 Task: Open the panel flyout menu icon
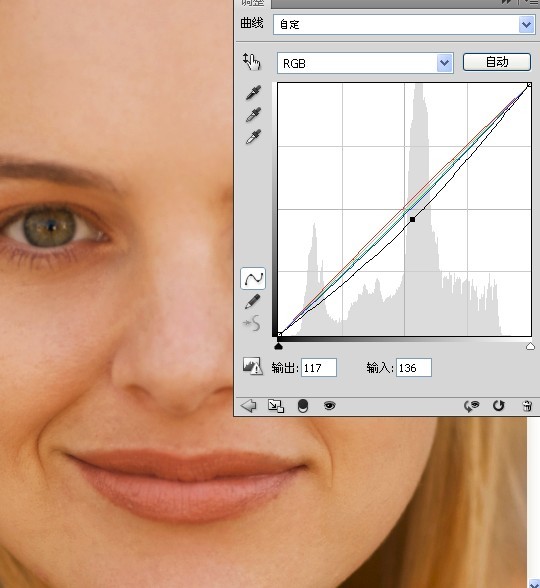click(531, 2)
